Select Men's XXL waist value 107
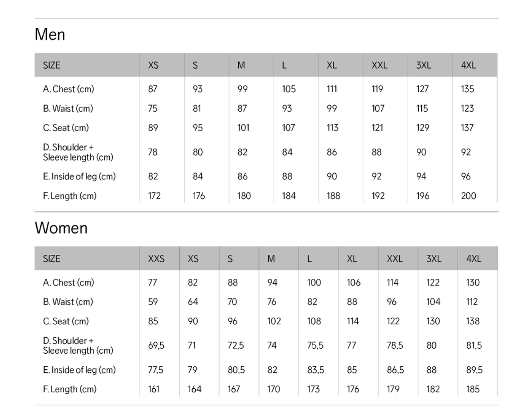This screenshot has width=532, height=411. [x=378, y=108]
